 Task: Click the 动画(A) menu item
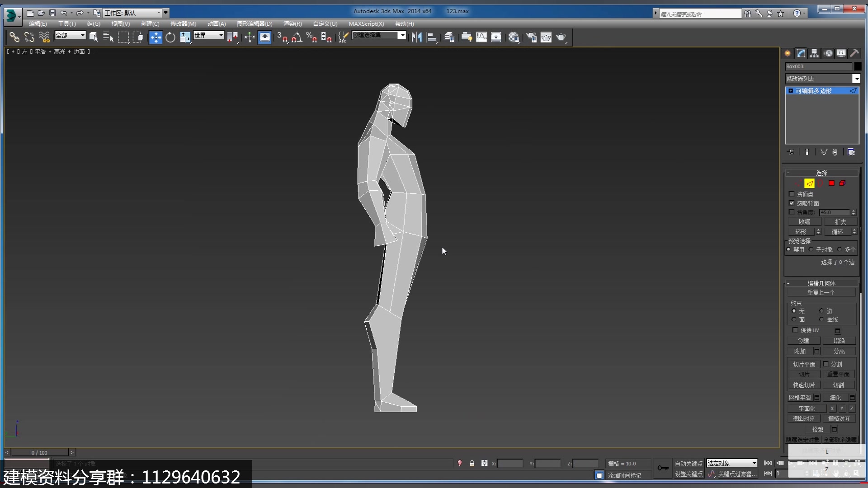click(217, 24)
